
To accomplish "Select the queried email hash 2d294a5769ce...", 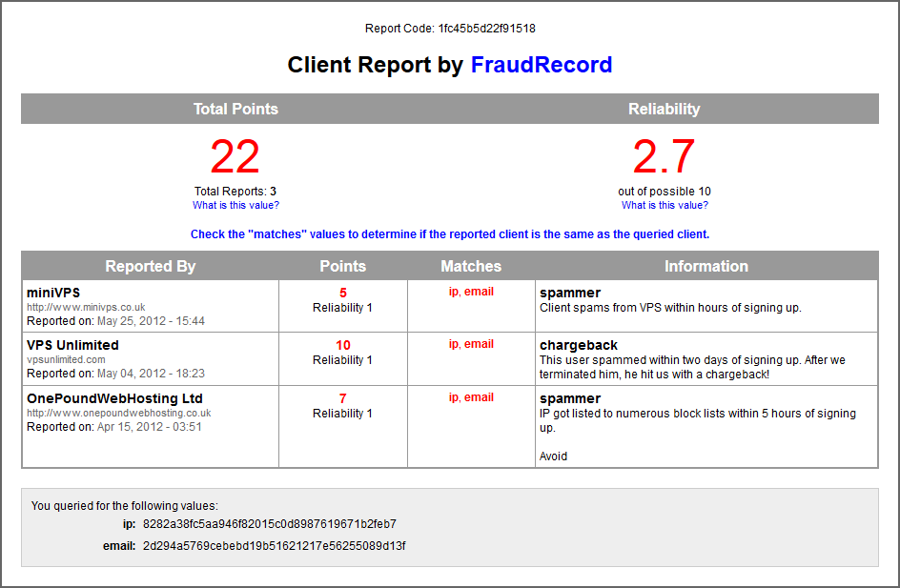I will click(x=275, y=546).
